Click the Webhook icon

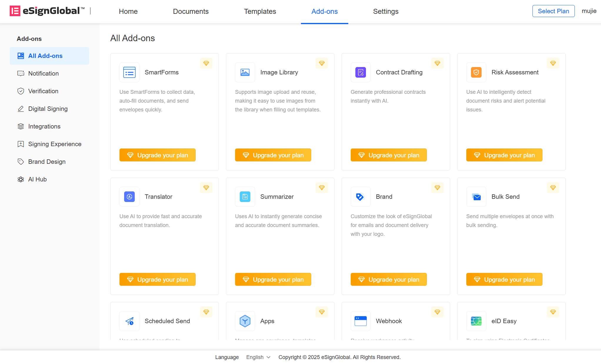click(x=361, y=321)
